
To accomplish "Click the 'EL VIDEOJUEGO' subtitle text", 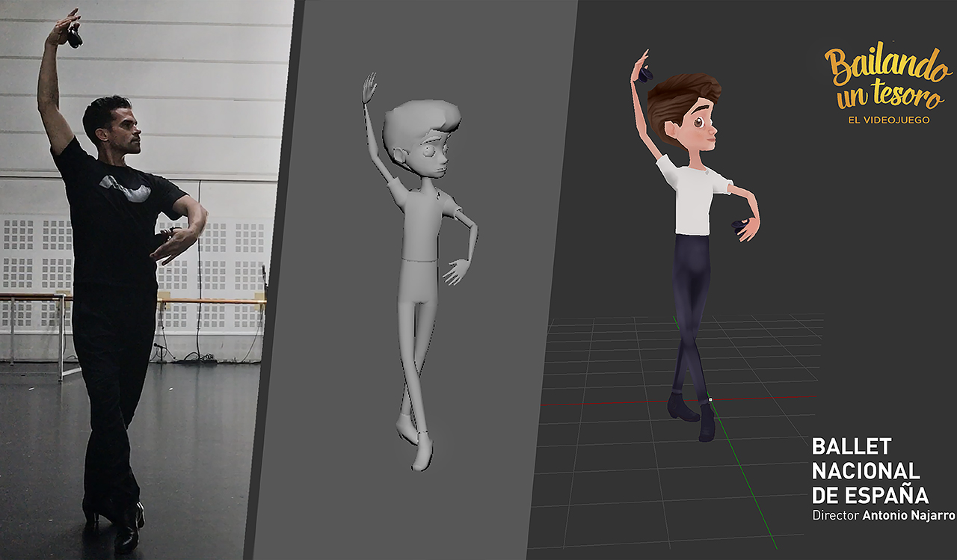I will (889, 120).
